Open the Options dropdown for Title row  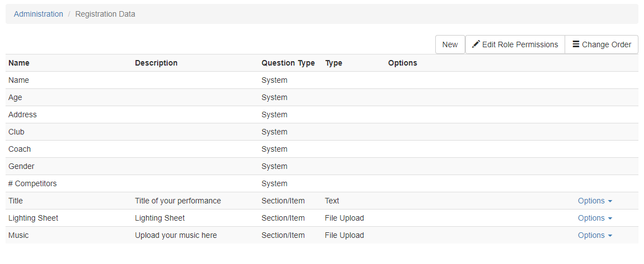coord(595,201)
